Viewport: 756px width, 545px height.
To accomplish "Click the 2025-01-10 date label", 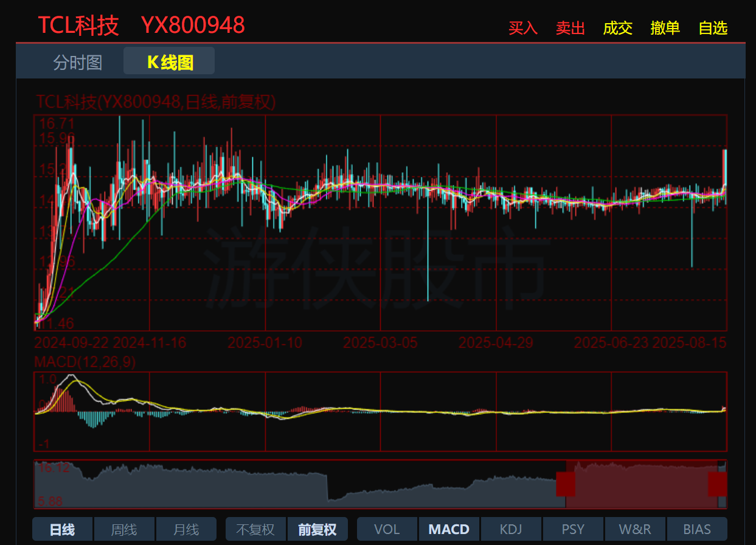I will [x=265, y=342].
